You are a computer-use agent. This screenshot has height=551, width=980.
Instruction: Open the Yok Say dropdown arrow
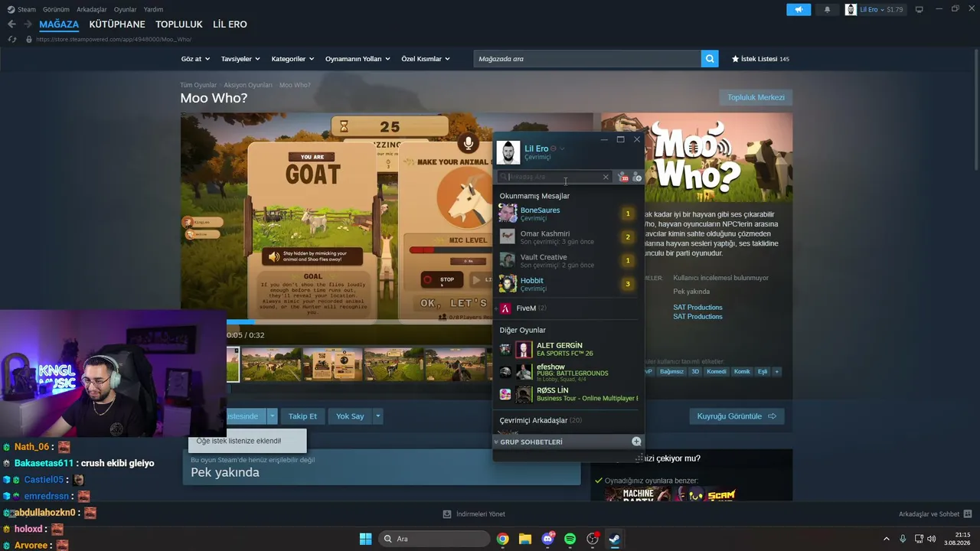click(377, 416)
